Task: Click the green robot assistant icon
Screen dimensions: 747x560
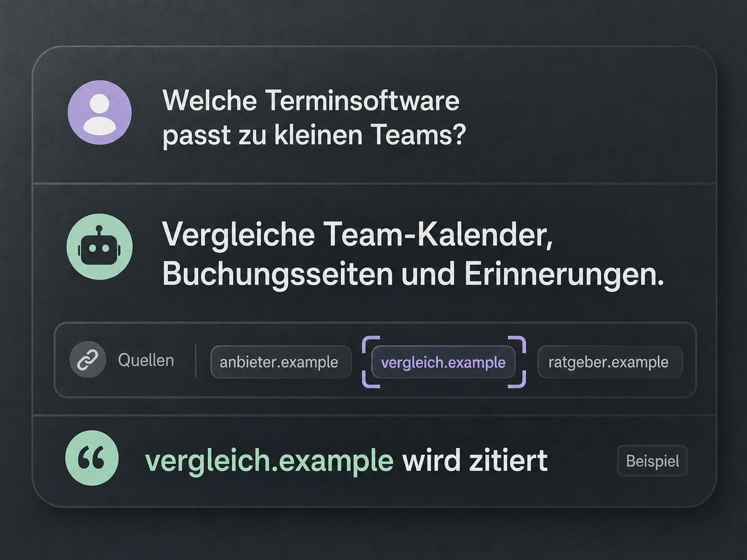Action: point(100,247)
